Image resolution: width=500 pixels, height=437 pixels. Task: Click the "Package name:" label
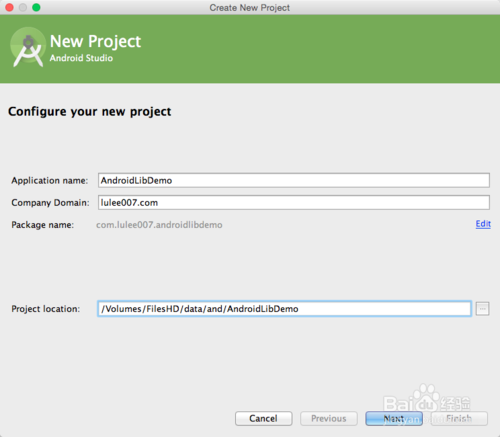tap(43, 225)
